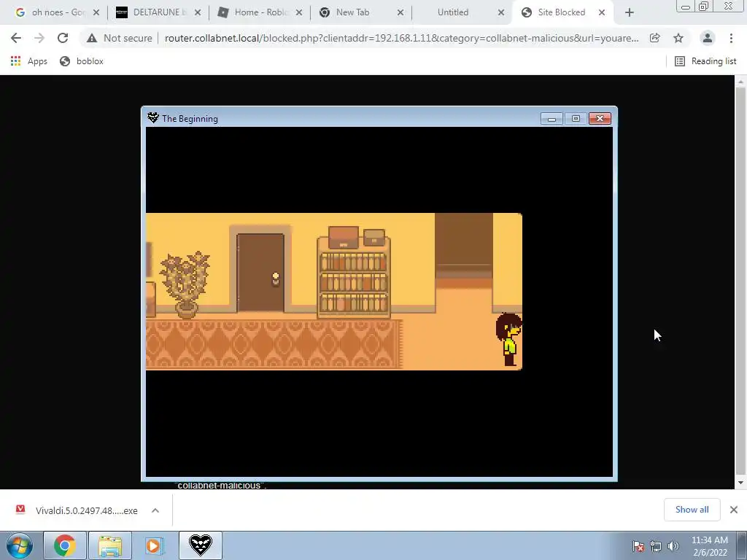The height and width of the screenshot is (560, 747).
Task: Switch to the Home - Roblox tab
Action: tap(259, 12)
